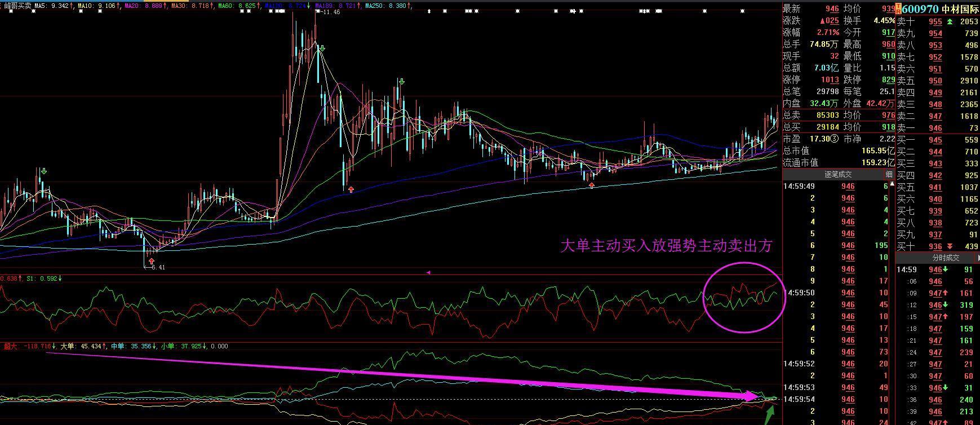Viewport: 980px width, 425px height.
Task: Click the leftmost green sell-signal arrow on chart
Action: (44, 171)
